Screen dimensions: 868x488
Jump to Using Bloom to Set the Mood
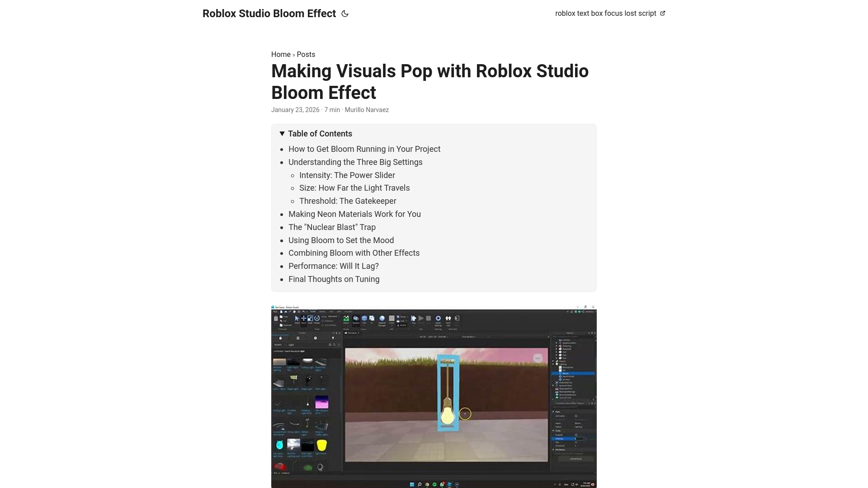tap(341, 240)
